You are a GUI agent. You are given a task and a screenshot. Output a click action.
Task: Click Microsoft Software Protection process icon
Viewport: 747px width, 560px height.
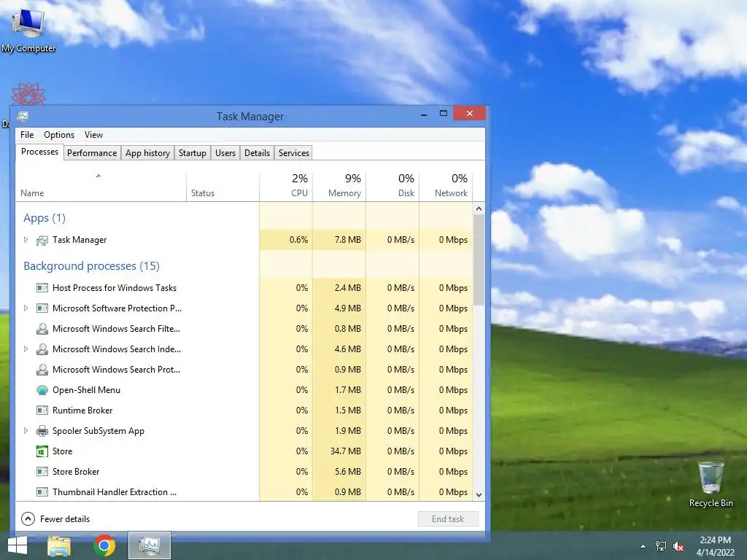click(x=42, y=308)
